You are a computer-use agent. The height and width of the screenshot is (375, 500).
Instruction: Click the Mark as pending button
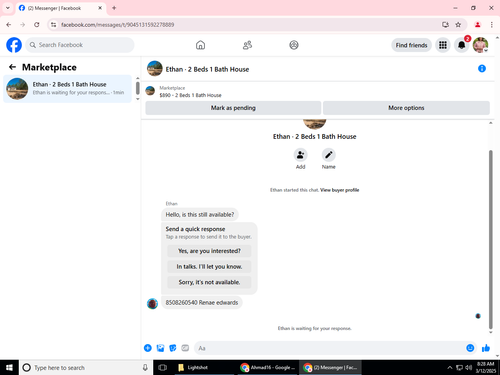tap(233, 108)
